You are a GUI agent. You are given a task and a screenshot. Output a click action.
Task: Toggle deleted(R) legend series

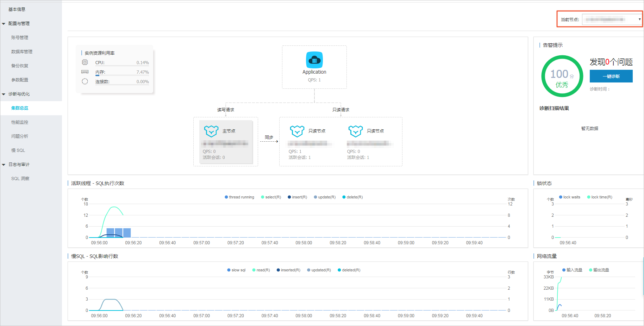click(x=349, y=270)
